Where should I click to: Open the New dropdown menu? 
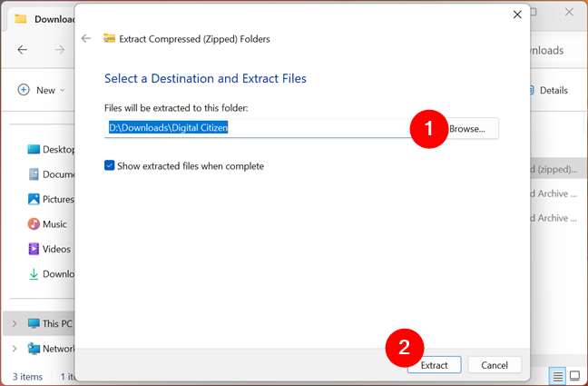click(42, 90)
